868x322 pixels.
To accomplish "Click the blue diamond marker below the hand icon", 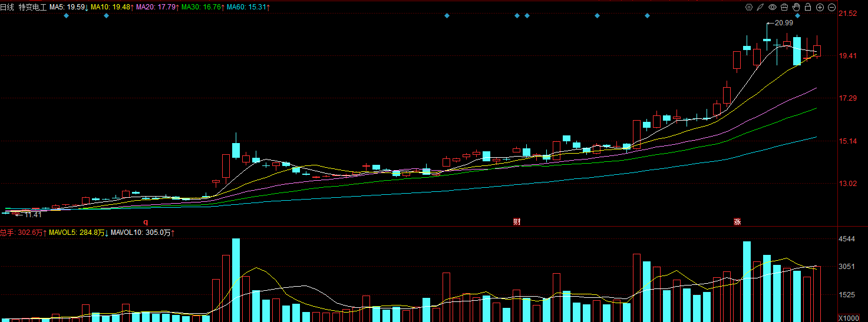I will tap(798, 15).
